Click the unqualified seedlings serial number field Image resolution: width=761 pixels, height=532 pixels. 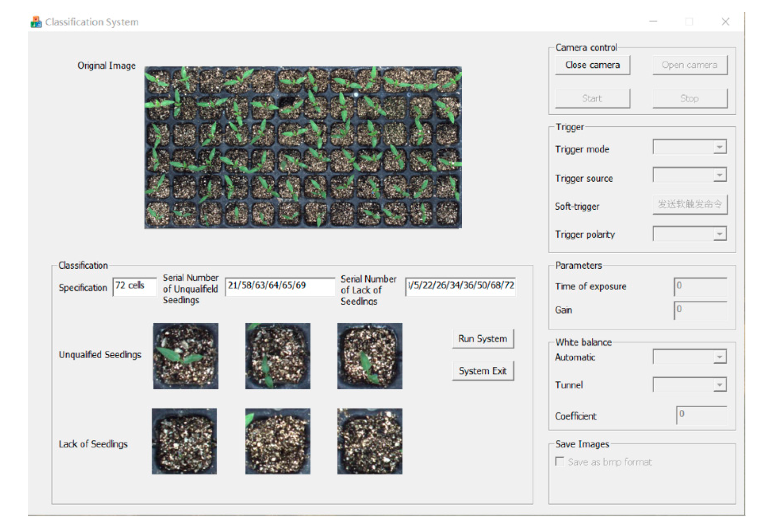(x=280, y=286)
